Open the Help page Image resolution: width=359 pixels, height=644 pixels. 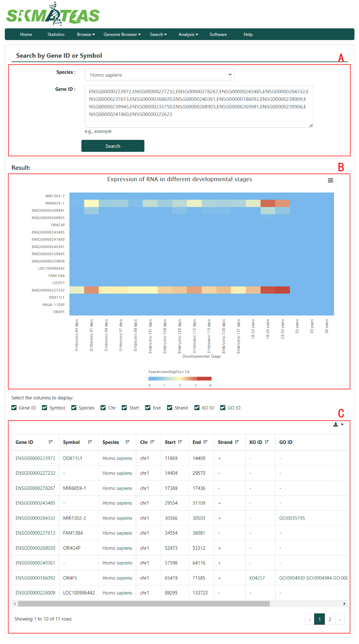[x=248, y=34]
